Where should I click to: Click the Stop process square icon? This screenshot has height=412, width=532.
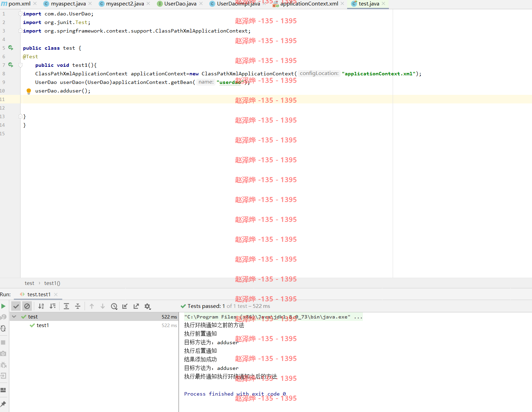[x=3, y=342]
